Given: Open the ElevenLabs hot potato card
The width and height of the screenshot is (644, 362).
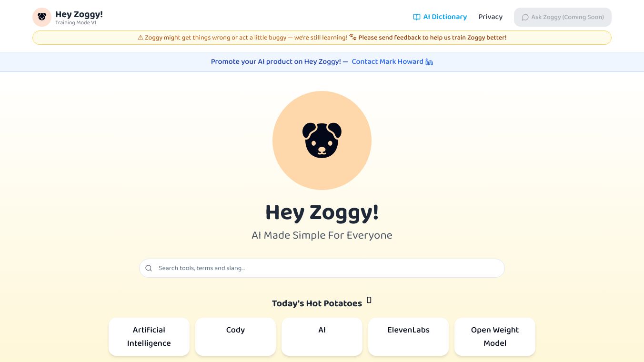Looking at the screenshot, I should pos(408,337).
